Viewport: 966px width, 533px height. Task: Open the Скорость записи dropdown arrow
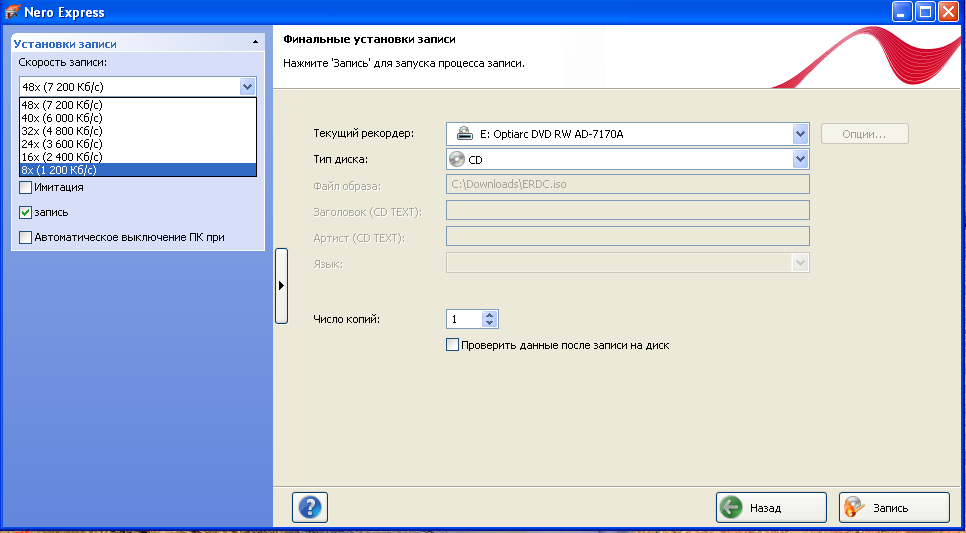(x=247, y=86)
